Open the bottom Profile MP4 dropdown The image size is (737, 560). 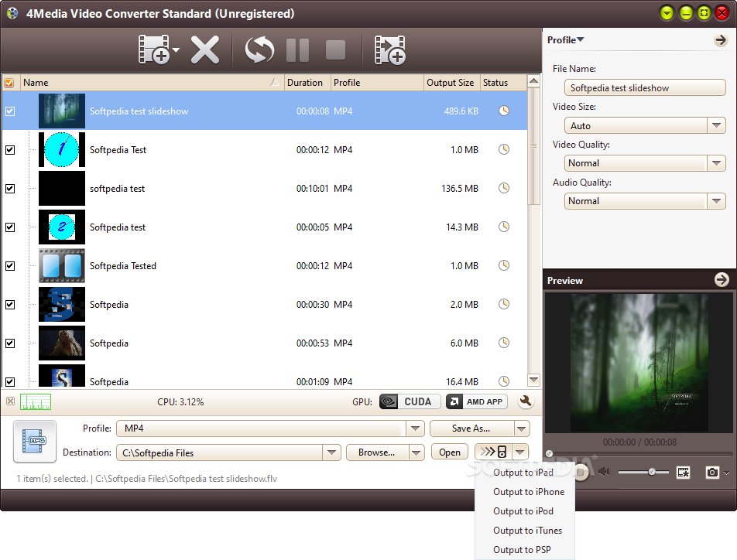click(415, 429)
